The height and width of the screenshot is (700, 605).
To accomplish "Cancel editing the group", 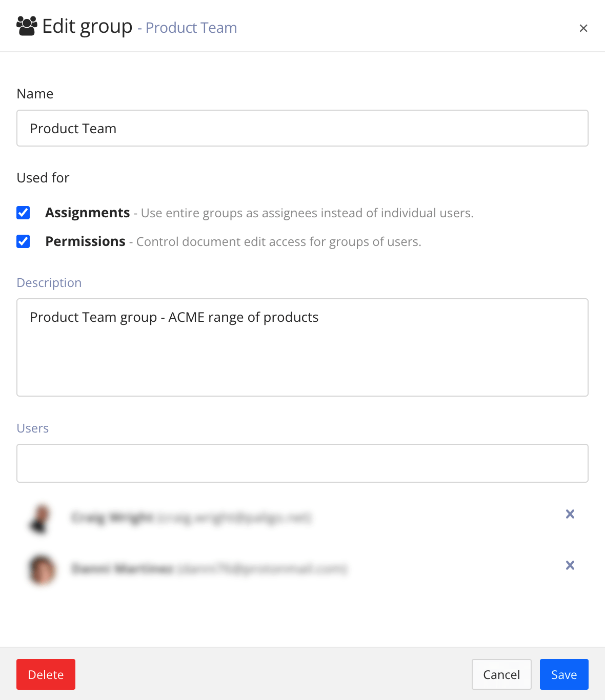I will tap(501, 674).
